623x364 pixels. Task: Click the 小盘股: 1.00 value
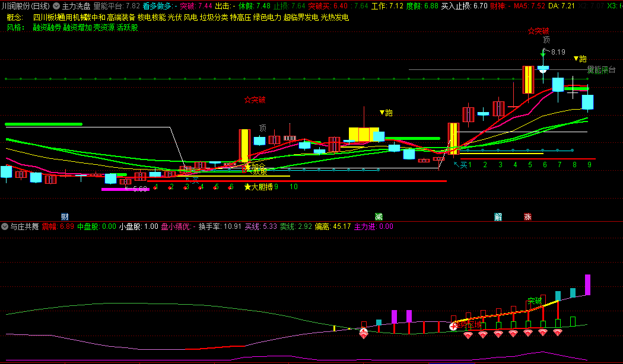(139, 226)
